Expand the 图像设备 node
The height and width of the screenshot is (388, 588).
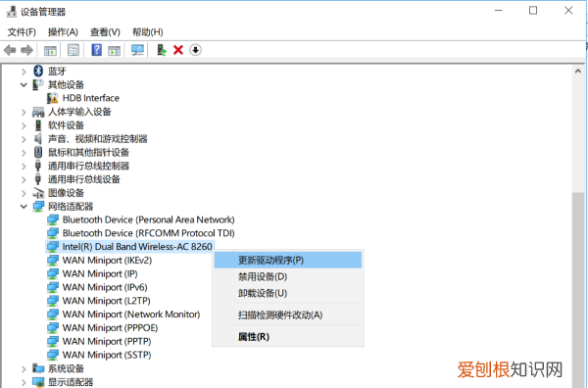tap(24, 193)
